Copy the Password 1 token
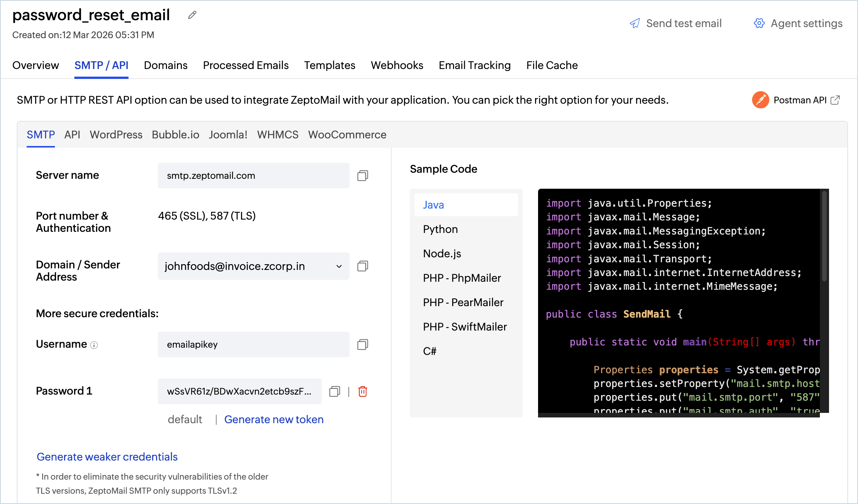The width and height of the screenshot is (858, 504). 334,391
